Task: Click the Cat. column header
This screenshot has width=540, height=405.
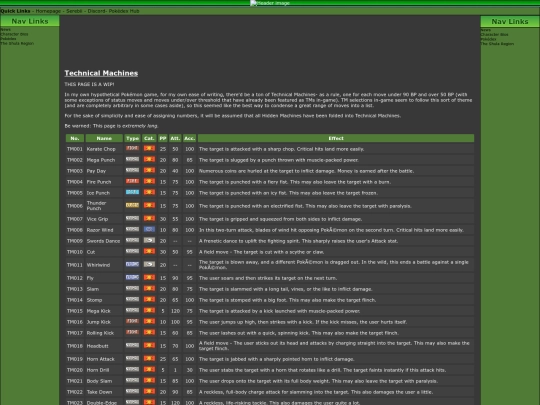Action: pos(149,138)
